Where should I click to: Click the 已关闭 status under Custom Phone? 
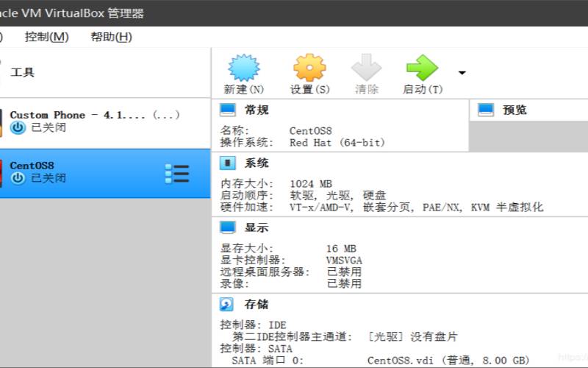point(49,127)
